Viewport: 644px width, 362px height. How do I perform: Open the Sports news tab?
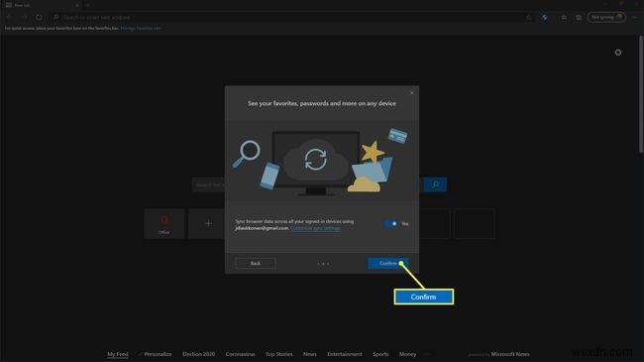(380, 354)
